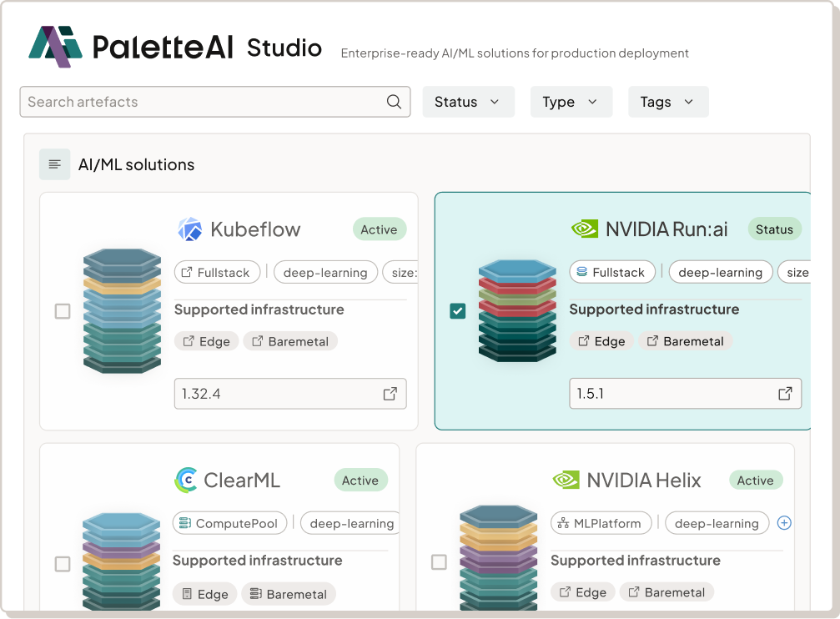Open the Status filter dropdown

tap(468, 101)
